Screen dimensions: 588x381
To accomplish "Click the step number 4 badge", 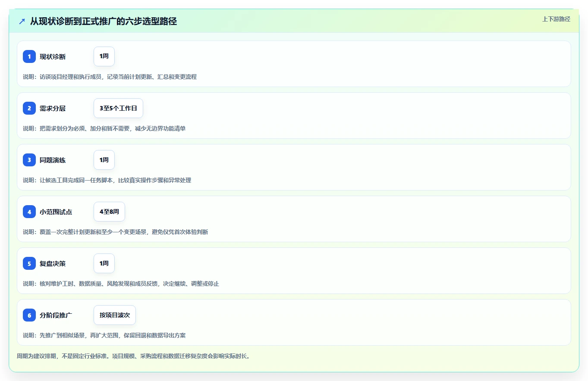I will (x=29, y=212).
